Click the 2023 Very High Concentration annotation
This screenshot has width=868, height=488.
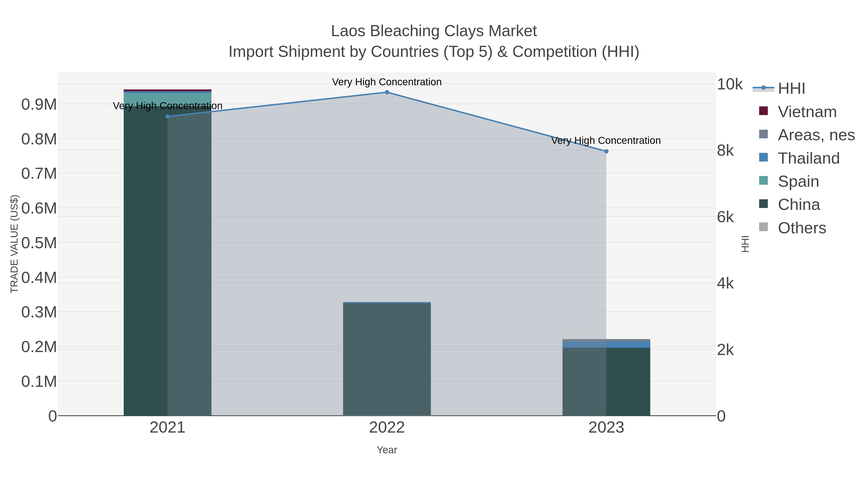click(x=606, y=140)
